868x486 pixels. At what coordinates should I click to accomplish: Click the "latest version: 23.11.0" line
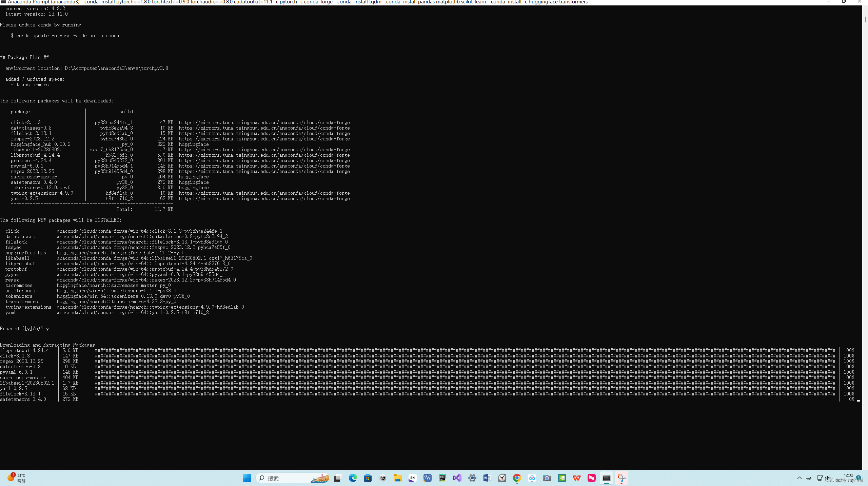[36, 14]
